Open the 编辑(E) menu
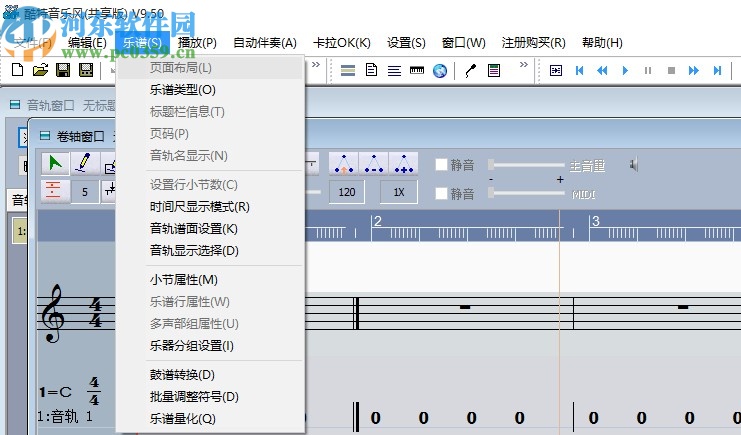This screenshot has width=741, height=435. [x=87, y=43]
